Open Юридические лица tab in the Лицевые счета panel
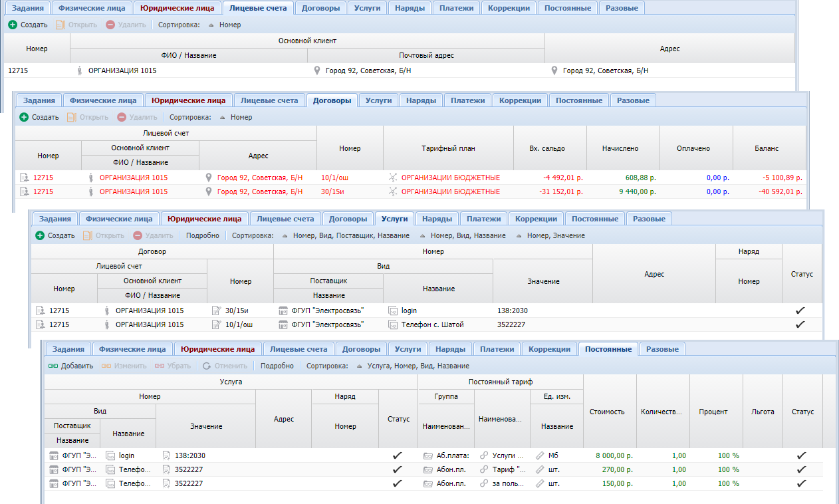Screen dimensions: 839x504 click(176, 8)
